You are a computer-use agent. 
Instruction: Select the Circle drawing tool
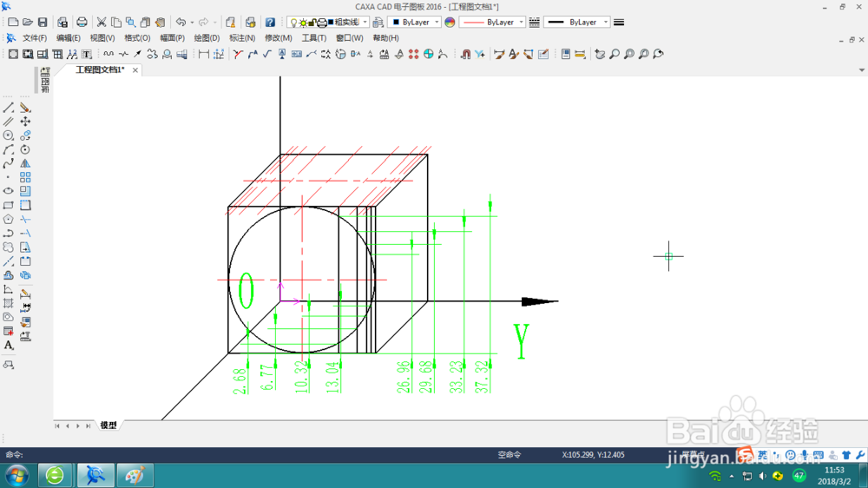[x=9, y=135]
